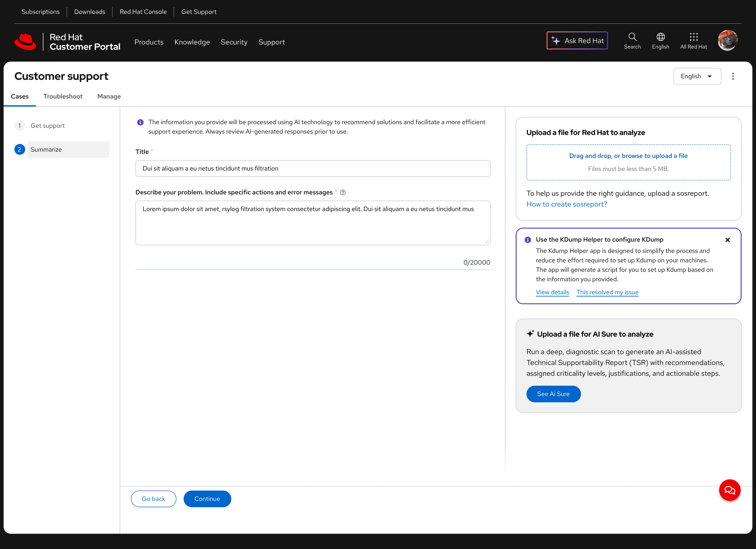Open the Products navigation menu
The height and width of the screenshot is (549, 756).
(x=149, y=42)
